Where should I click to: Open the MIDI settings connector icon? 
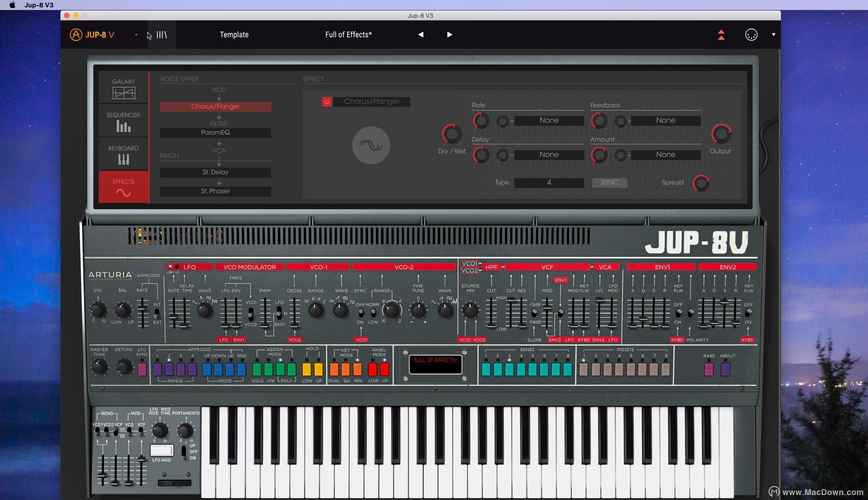tap(751, 35)
